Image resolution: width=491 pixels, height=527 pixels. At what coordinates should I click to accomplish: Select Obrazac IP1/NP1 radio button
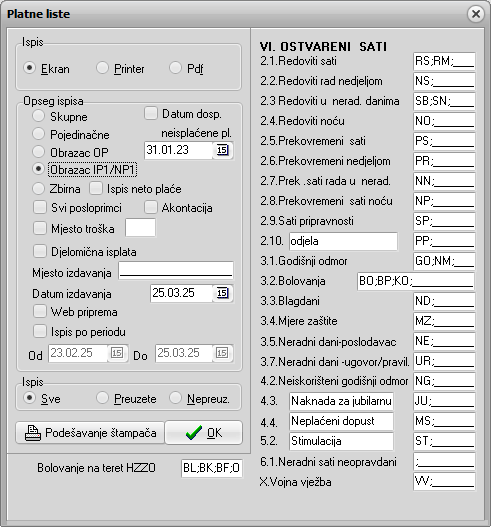tap(38, 169)
